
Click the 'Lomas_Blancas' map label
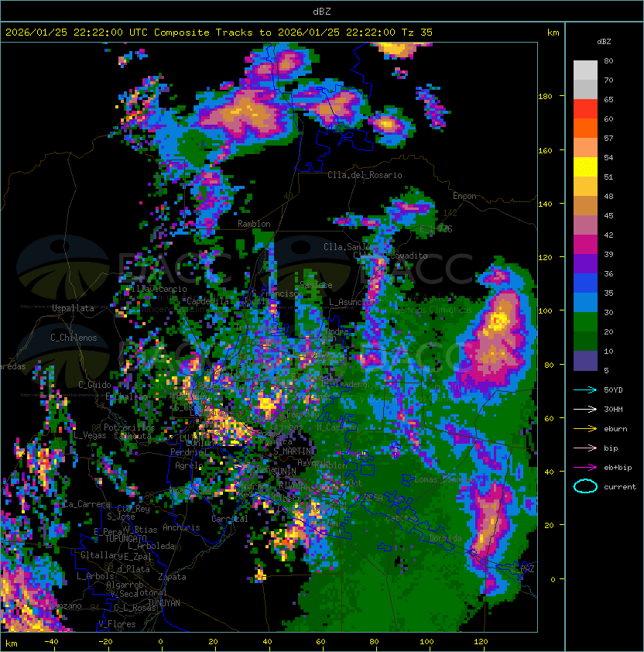[444, 479]
